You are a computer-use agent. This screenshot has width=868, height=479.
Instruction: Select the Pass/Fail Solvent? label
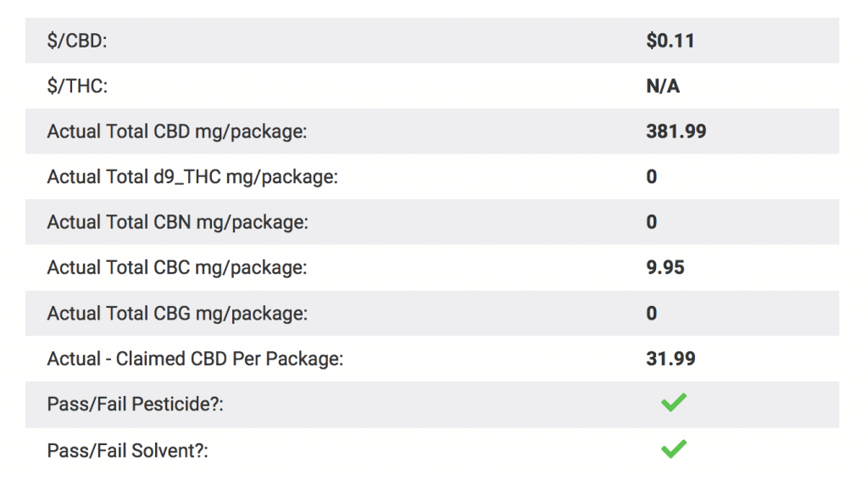128,451
